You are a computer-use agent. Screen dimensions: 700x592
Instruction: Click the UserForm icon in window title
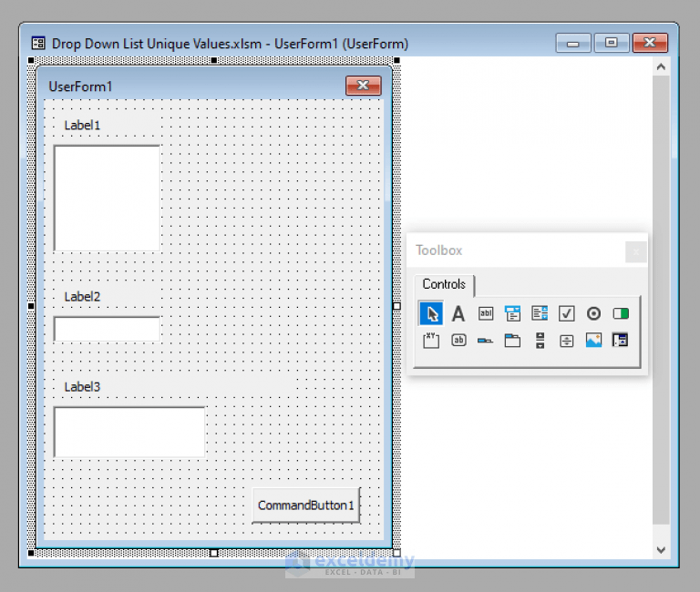point(38,44)
